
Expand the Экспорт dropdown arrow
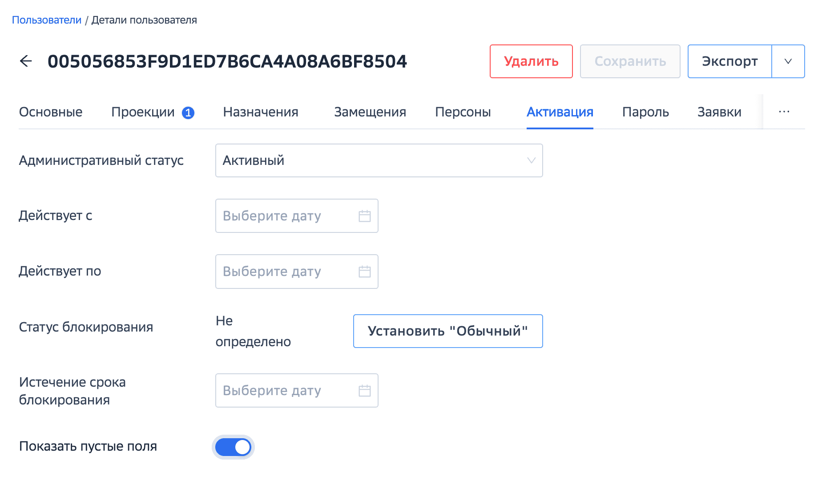788,61
